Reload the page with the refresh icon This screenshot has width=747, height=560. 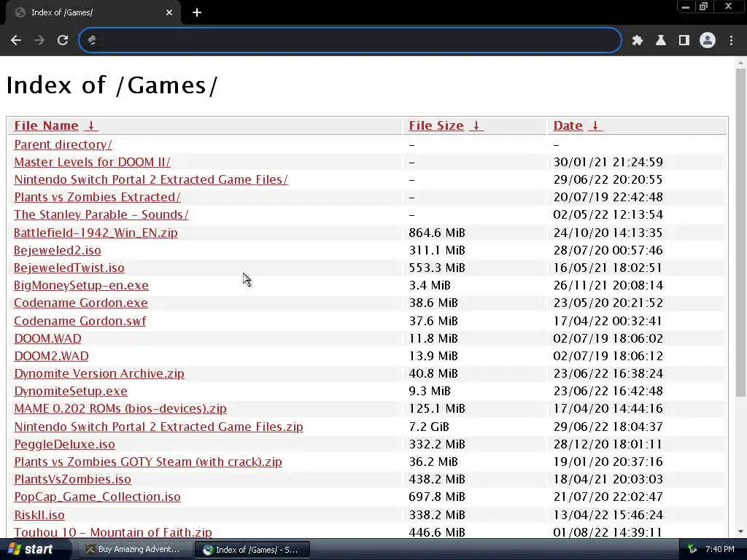point(63,41)
